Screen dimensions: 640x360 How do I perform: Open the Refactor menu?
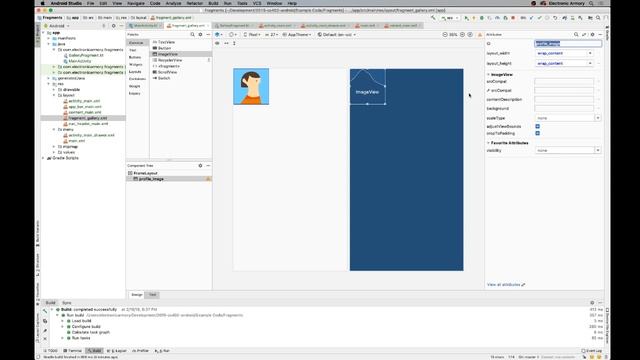(194, 3)
